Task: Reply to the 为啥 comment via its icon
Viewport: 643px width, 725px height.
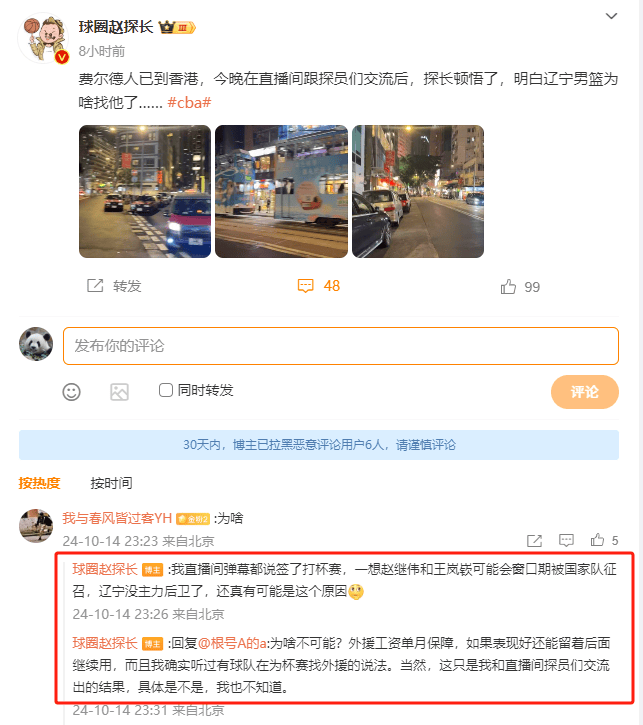Action: pyautogui.click(x=566, y=540)
